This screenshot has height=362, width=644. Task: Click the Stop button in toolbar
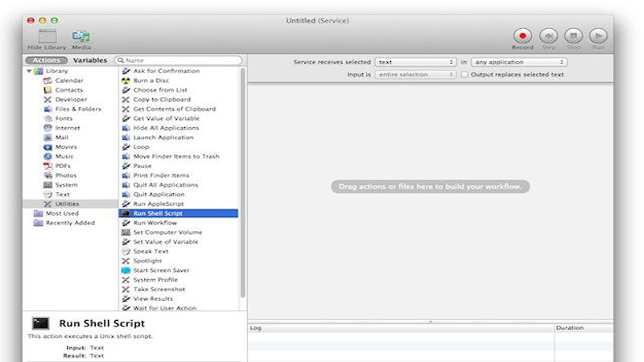click(x=573, y=35)
